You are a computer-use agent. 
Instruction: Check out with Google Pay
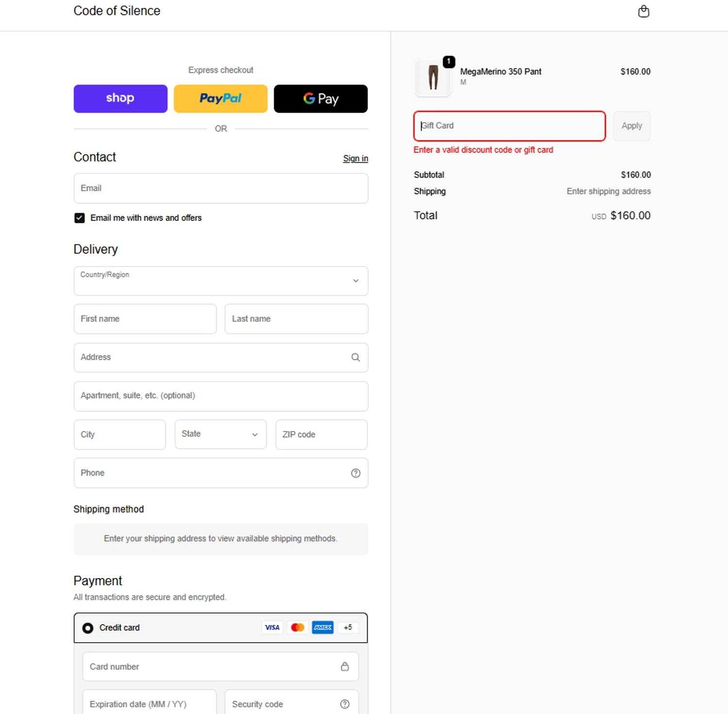(320, 99)
